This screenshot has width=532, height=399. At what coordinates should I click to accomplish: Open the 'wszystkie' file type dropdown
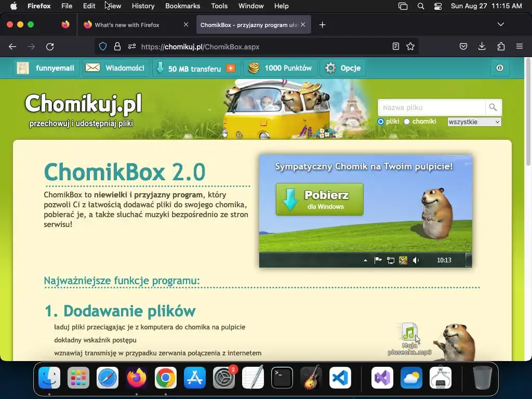pyautogui.click(x=474, y=122)
